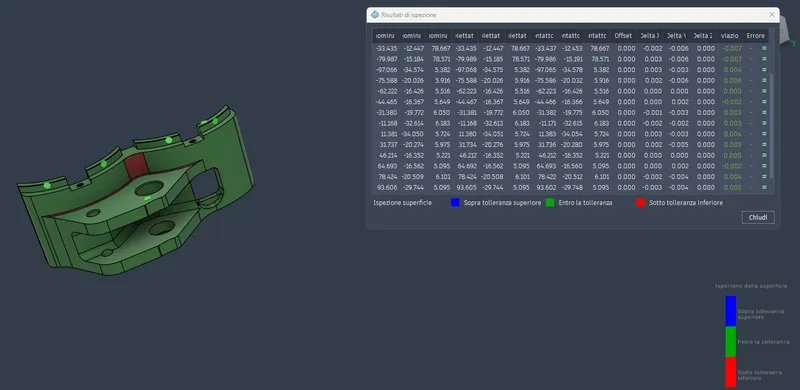Click status icon of row starting 64.693
The width and height of the screenshot is (800, 390).
coord(764,166)
